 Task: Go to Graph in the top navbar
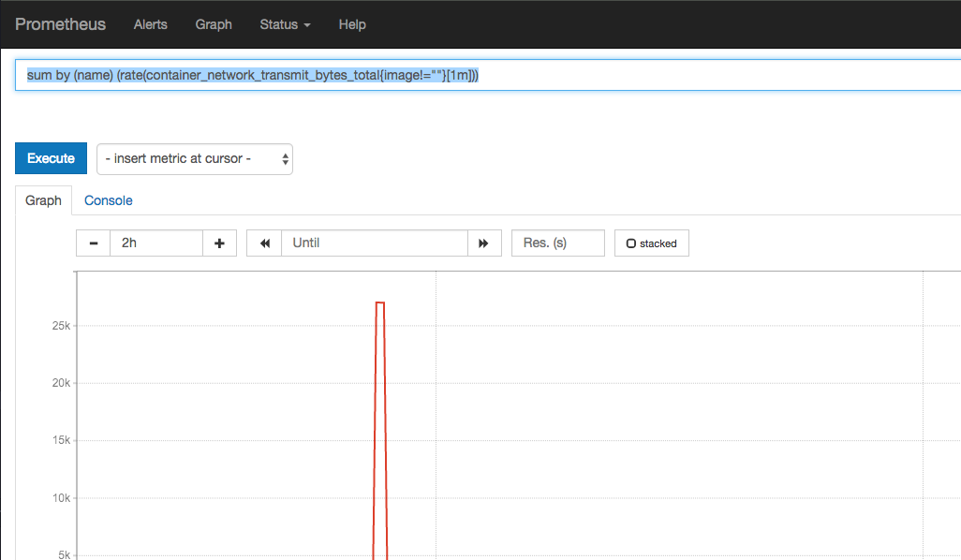click(x=214, y=24)
